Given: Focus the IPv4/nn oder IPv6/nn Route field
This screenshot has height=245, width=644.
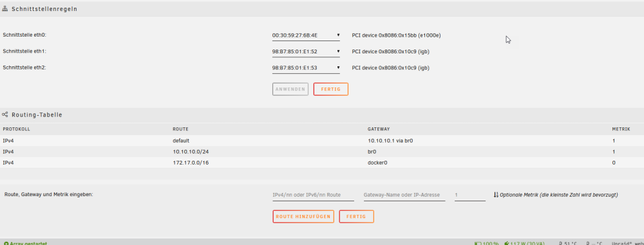Looking at the screenshot, I should click(x=313, y=195).
